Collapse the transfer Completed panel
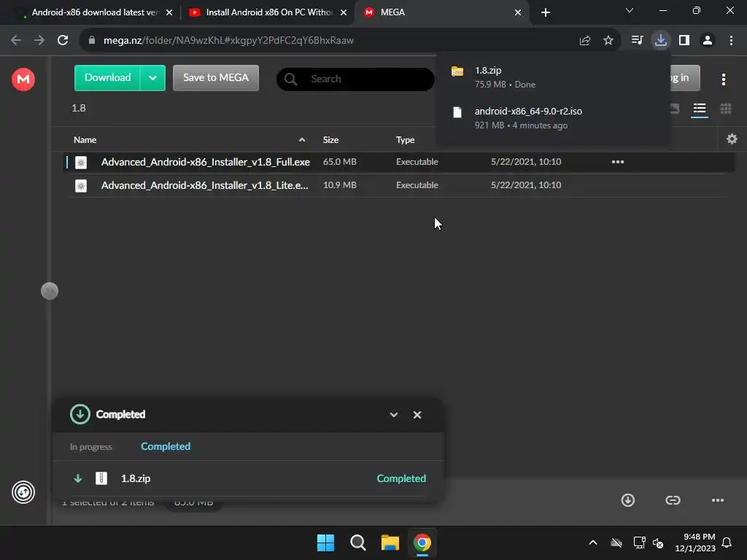The width and height of the screenshot is (747, 560). click(x=393, y=415)
